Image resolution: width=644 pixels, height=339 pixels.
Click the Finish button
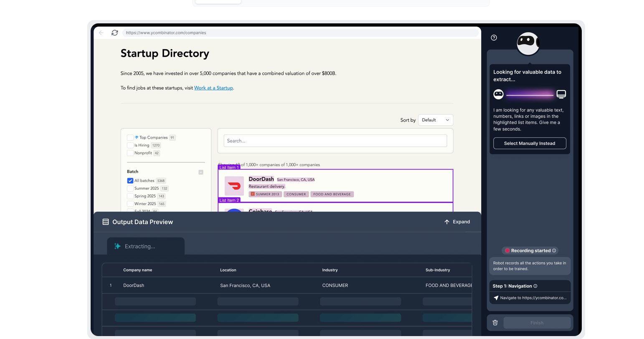pos(537,323)
